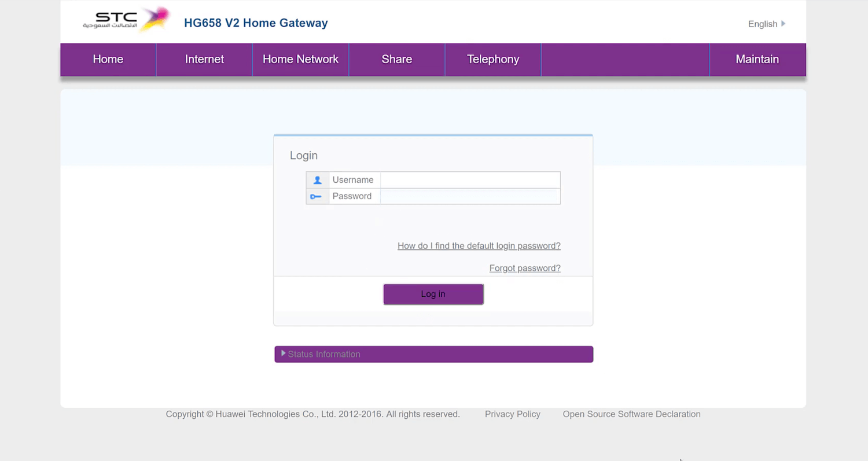Click the HG658 V2 Home Gateway title
The width and height of the screenshot is (868, 461).
(256, 23)
